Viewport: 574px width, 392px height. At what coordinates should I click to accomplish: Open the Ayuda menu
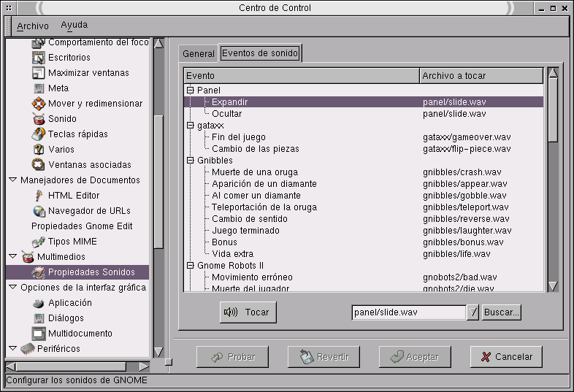pos(74,26)
